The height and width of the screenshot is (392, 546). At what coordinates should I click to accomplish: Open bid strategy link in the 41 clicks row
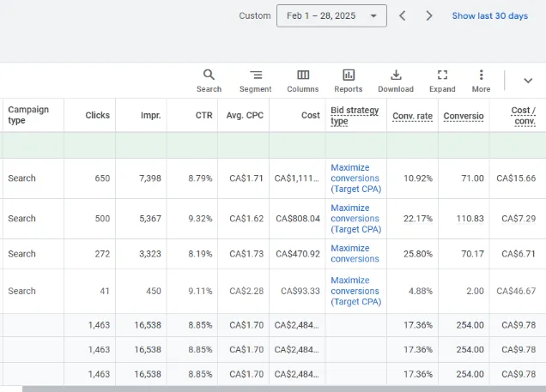[356, 291]
